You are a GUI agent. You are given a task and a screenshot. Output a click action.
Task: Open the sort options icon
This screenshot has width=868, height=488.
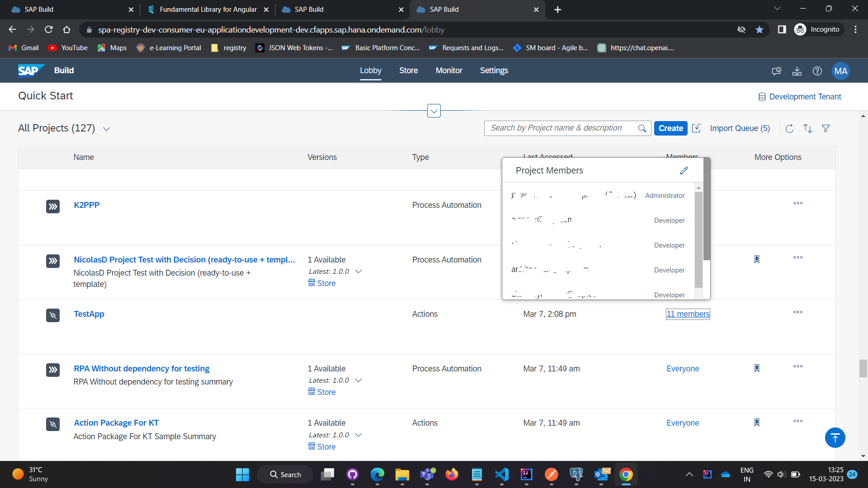point(808,128)
